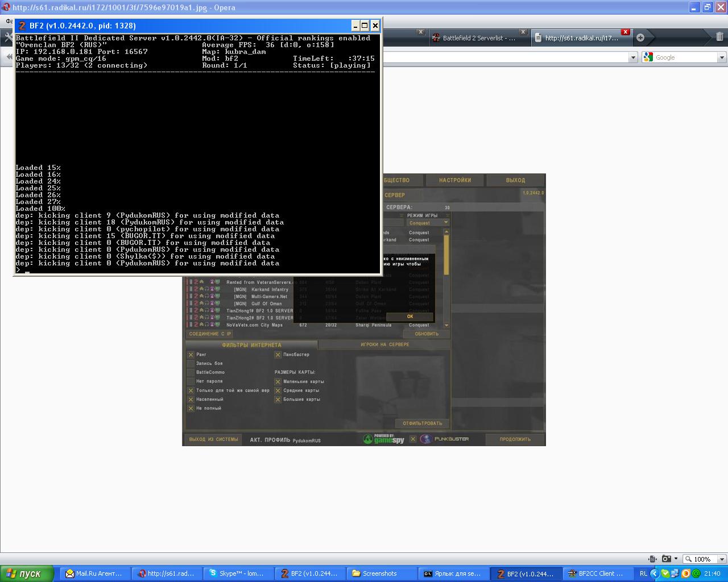Viewport: 728px width, 582px height.
Task: Select the s61.radikal.ru image tab
Action: pos(581,38)
